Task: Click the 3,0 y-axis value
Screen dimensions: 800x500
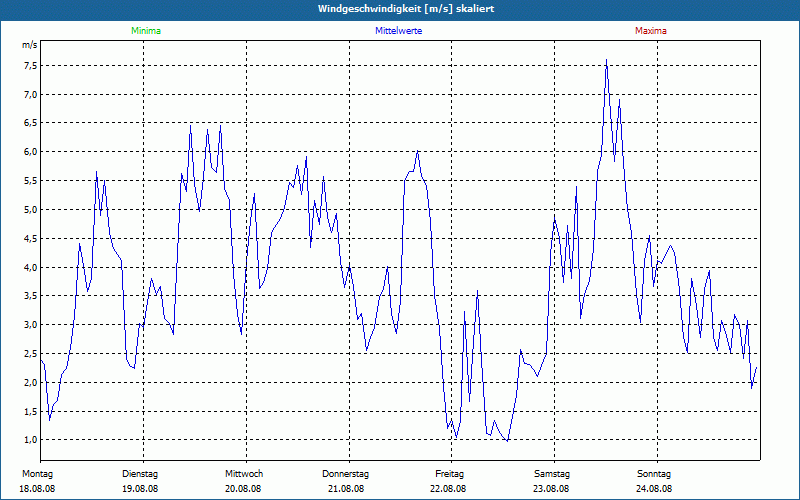Action: 29,324
